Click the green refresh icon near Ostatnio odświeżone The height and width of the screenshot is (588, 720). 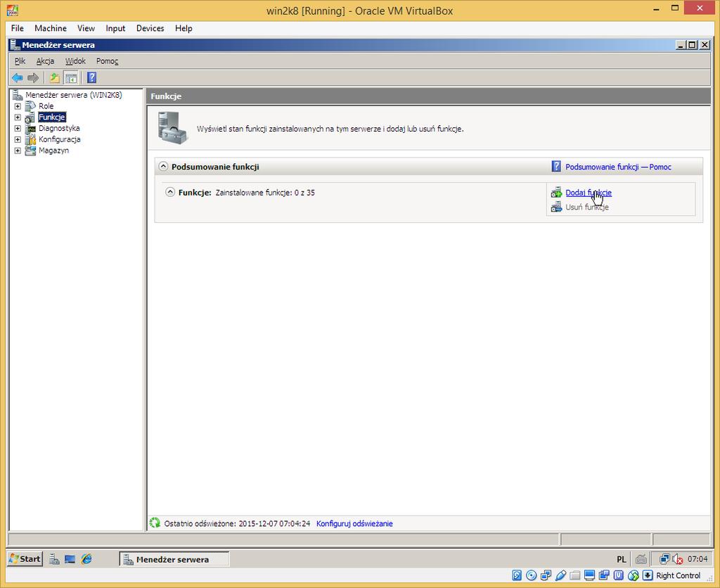[155, 523]
